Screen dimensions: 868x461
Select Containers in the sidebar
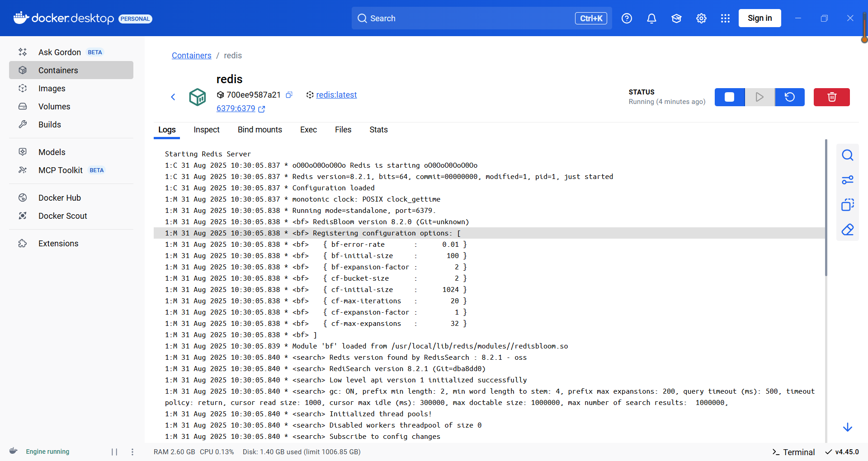(71, 70)
